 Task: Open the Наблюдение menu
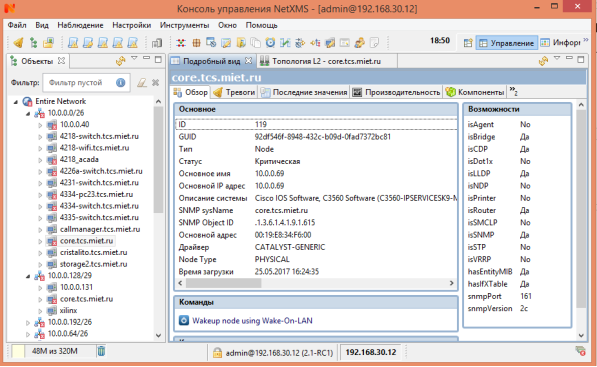80,25
